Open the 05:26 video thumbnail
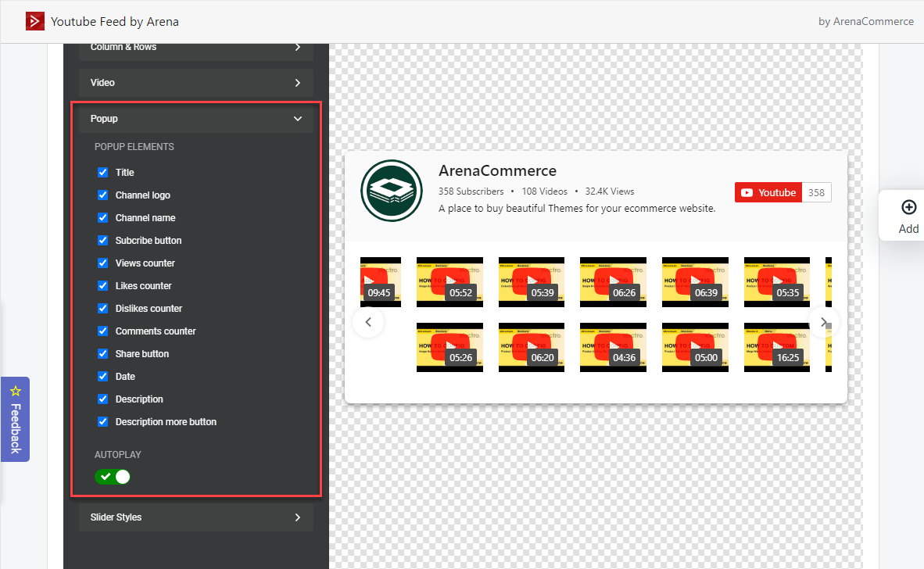Viewport: 924px width, 569px height. coord(449,348)
